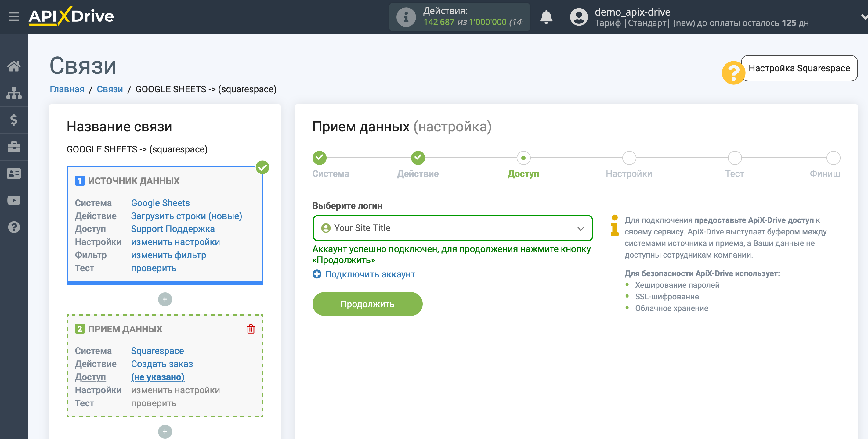This screenshot has width=868, height=439.
Task: Click the ApiX-Drive logo
Action: pos(71,16)
